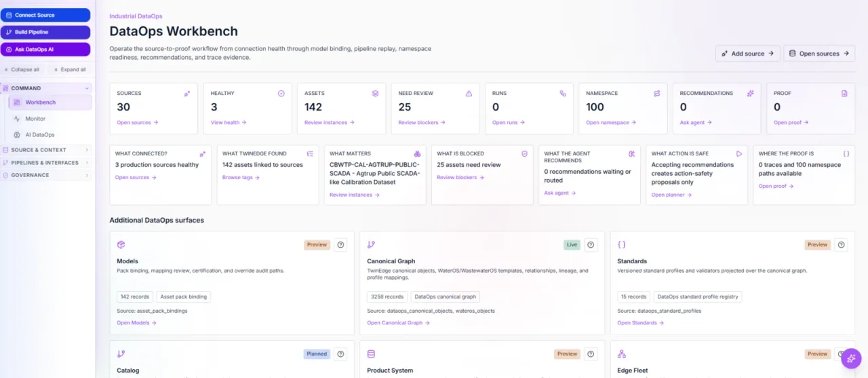Click the NEED REVIEW warning icon
This screenshot has height=378, width=868.
469,94
